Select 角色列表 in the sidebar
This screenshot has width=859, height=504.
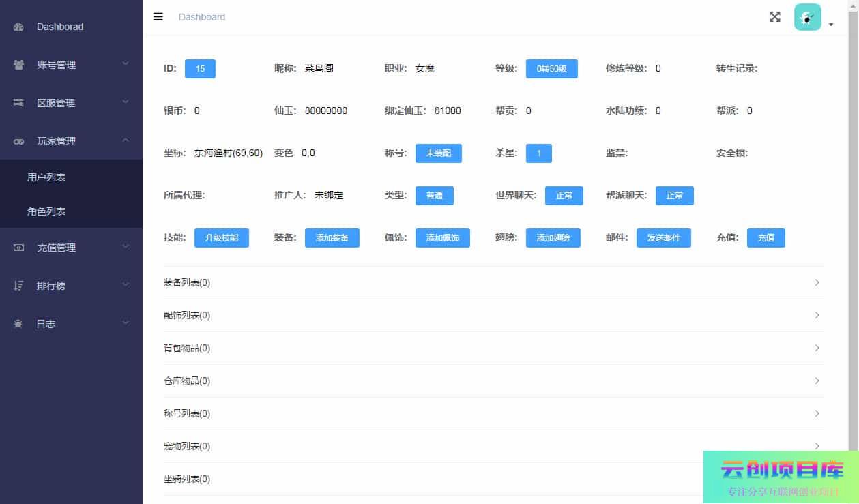[x=46, y=211]
